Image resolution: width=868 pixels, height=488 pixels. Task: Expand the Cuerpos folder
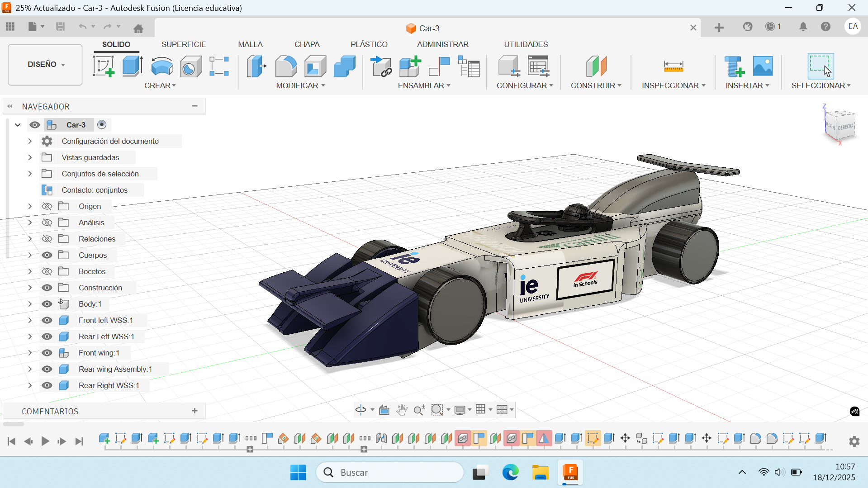pyautogui.click(x=30, y=255)
